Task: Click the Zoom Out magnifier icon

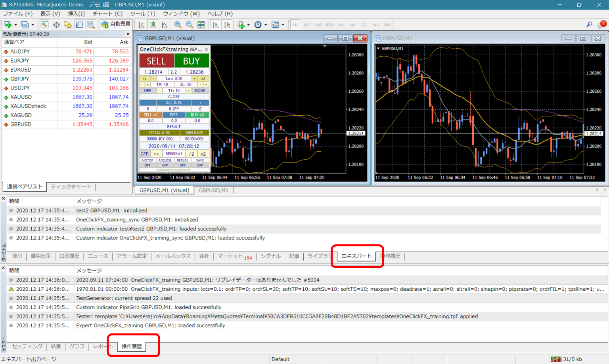Action: [190, 25]
